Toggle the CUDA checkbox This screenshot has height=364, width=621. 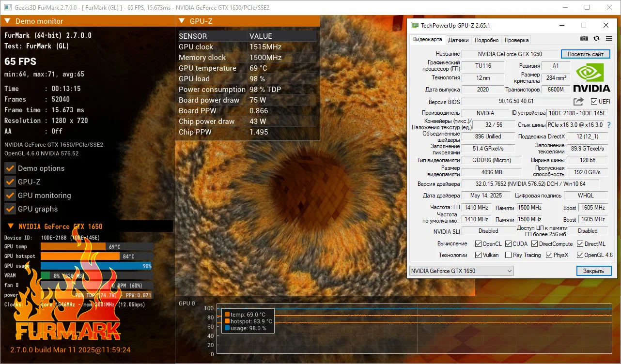[x=509, y=244]
